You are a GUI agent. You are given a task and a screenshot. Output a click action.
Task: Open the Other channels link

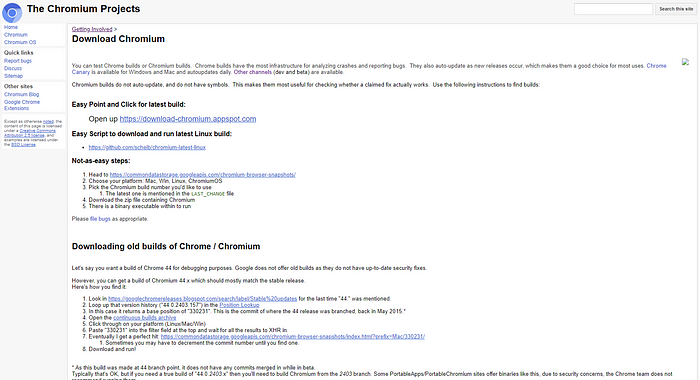[x=252, y=72]
